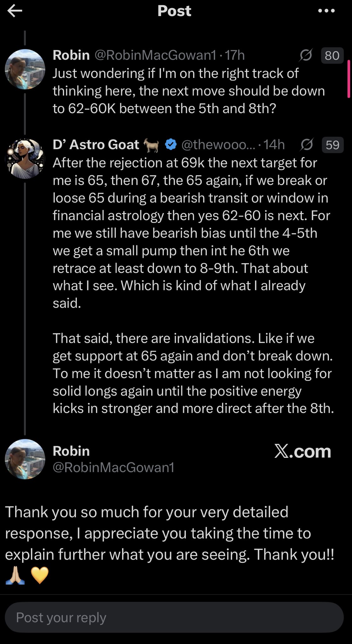
Task: Open the @thewooo… handle link
Action: pos(218,145)
